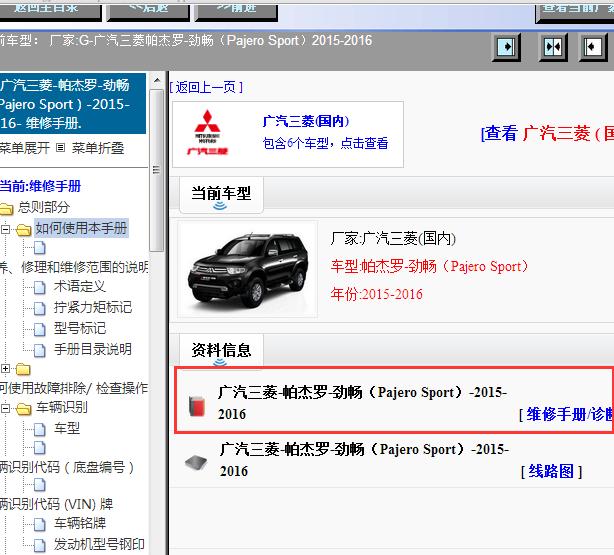
Task: Click the 返回主目录 toolbar button
Action: (50, 12)
